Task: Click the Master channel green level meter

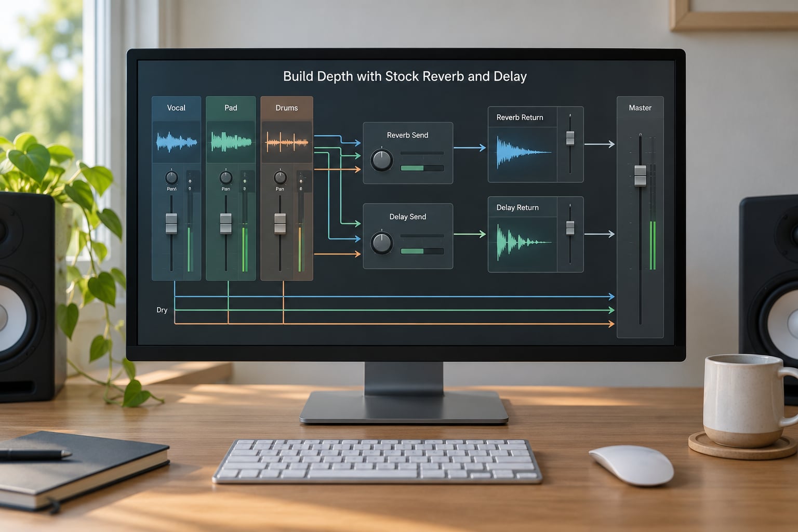Action: (x=653, y=245)
